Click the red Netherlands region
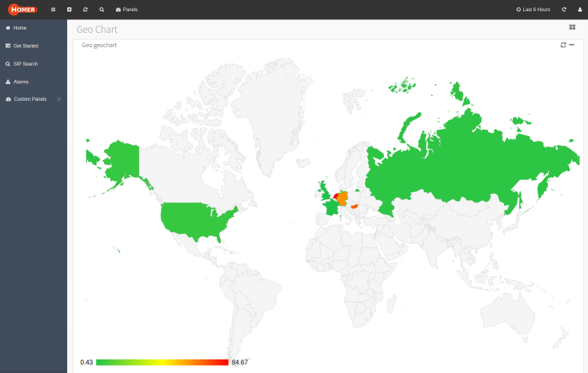 (336, 196)
